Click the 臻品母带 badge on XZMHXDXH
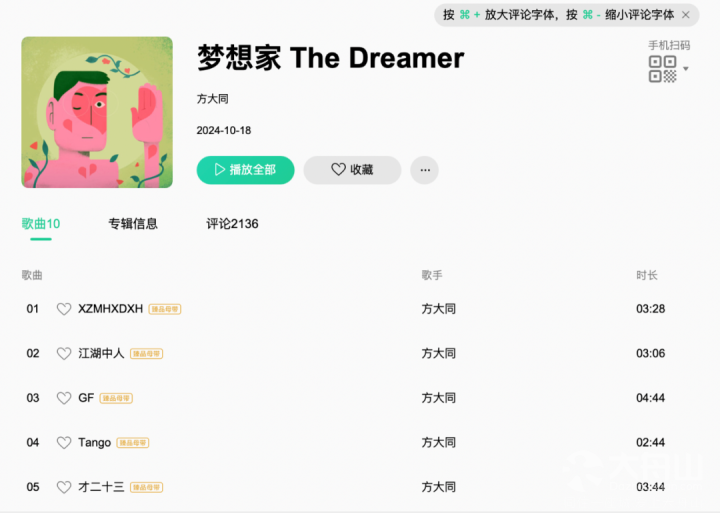This screenshot has height=513, width=720. pyautogui.click(x=165, y=310)
